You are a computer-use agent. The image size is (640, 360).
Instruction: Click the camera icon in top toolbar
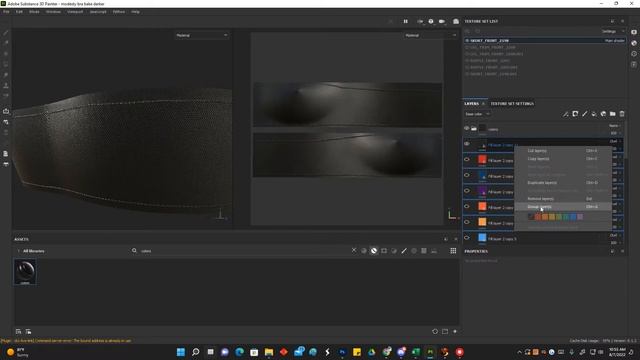pos(442,21)
